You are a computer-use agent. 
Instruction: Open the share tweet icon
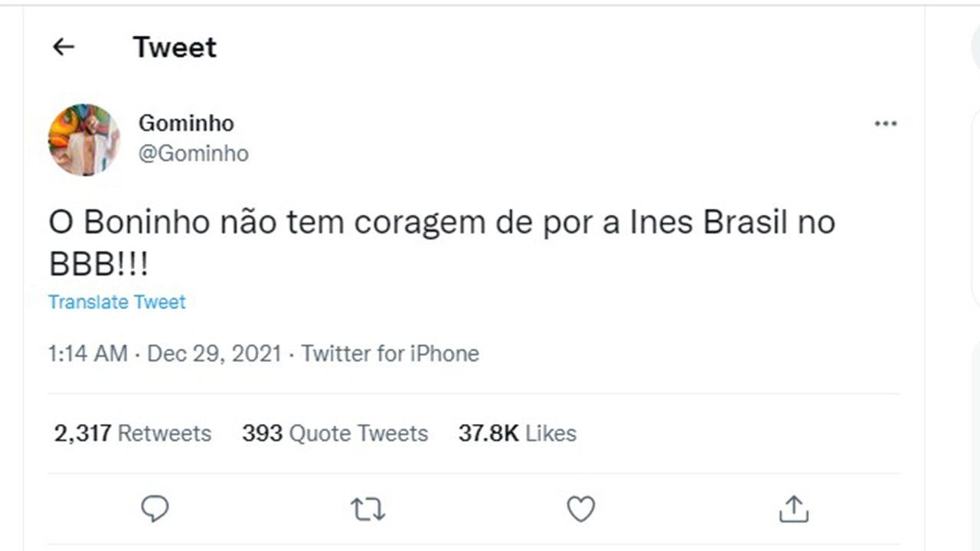click(793, 509)
